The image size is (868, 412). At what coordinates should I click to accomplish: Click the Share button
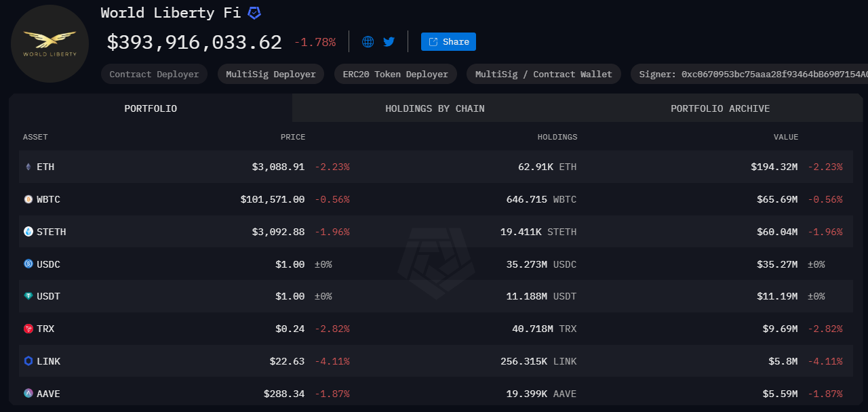pos(448,41)
